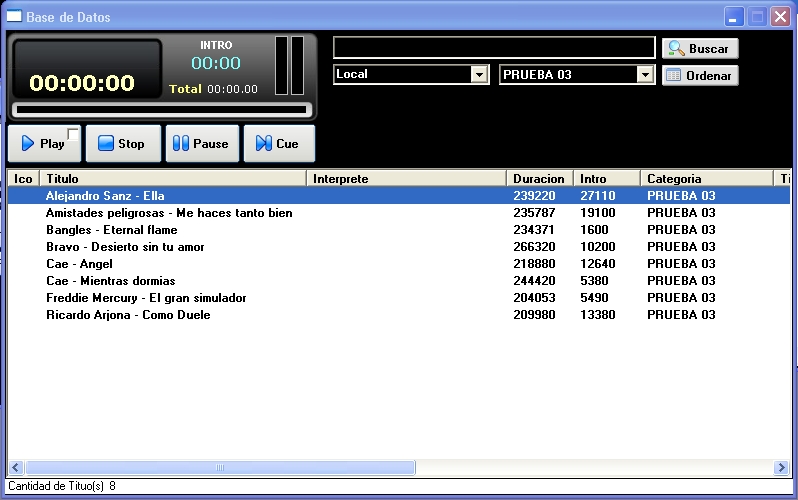Image resolution: width=798 pixels, height=500 pixels.
Task: Tick the small checkbox on Play button
Action: (73, 134)
